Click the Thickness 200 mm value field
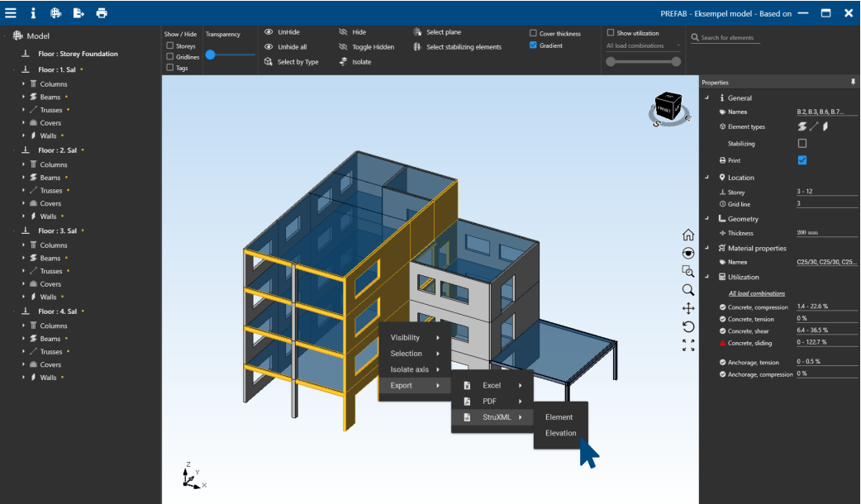 click(x=826, y=233)
